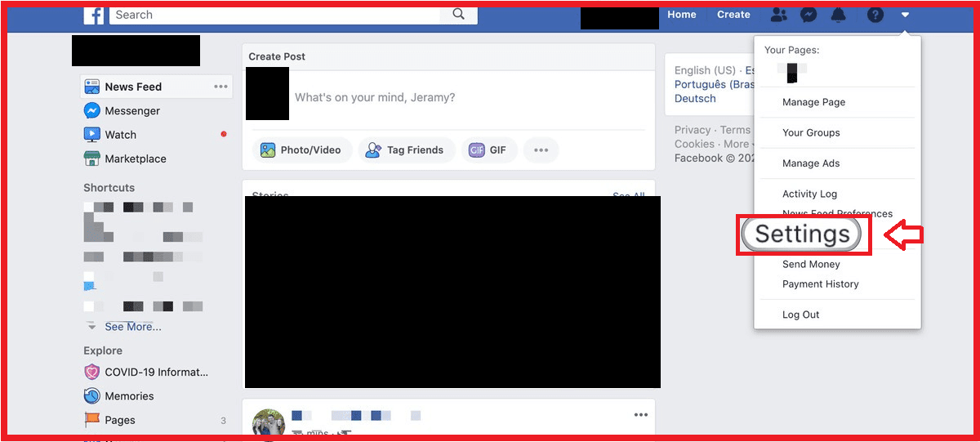Click the Facebook logo icon
980x442 pixels.
pos(94,15)
